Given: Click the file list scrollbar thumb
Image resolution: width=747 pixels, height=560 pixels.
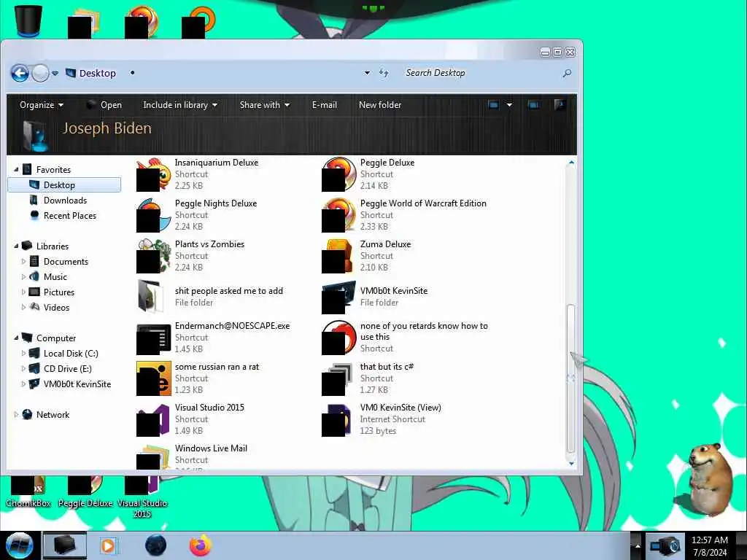Looking at the screenshot, I should (x=570, y=378).
